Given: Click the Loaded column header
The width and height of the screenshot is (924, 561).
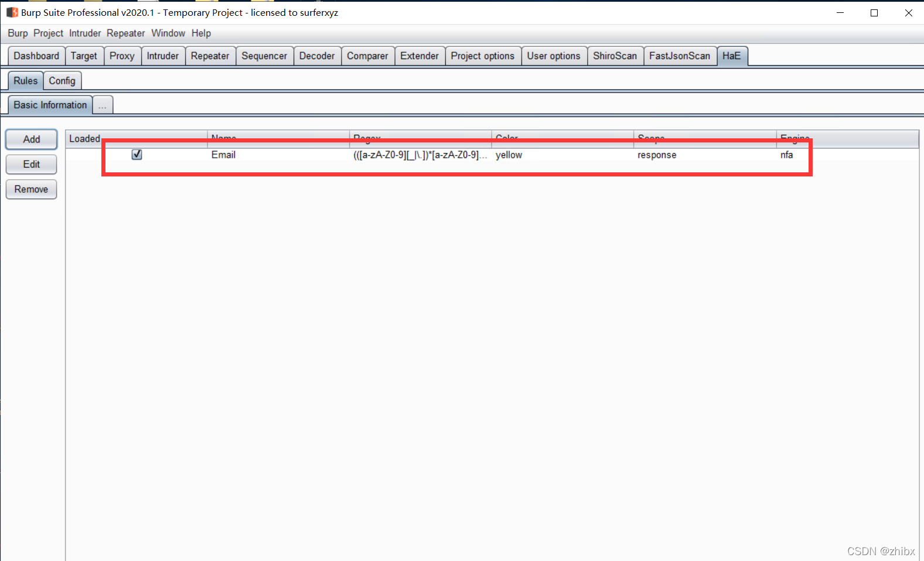Looking at the screenshot, I should click(x=136, y=138).
